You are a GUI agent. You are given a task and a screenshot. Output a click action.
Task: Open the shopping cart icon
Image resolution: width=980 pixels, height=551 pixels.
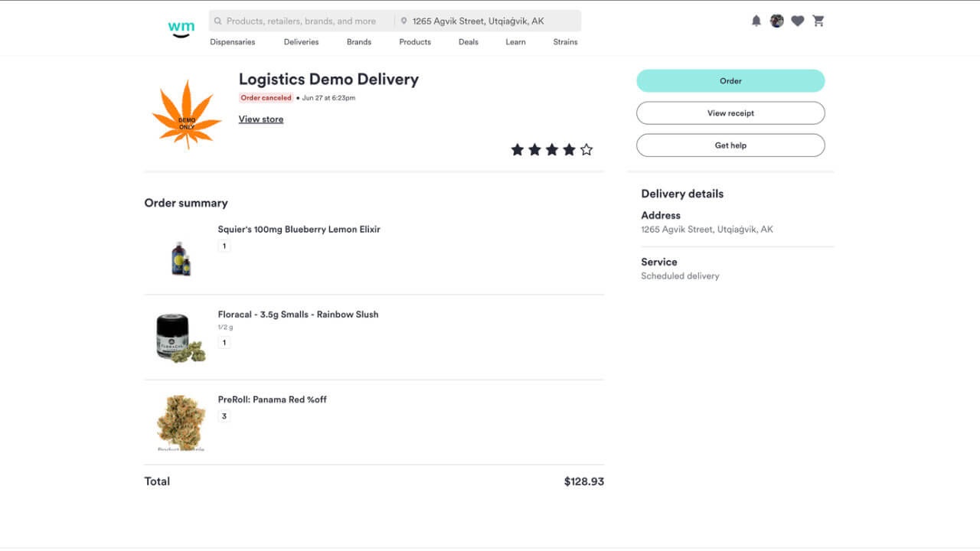pyautogui.click(x=818, y=21)
